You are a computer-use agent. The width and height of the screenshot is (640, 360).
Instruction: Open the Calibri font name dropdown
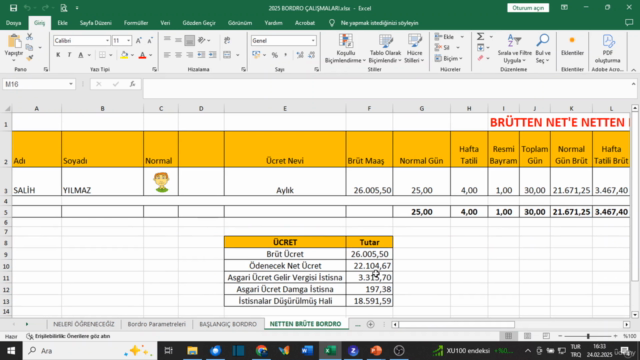107,40
